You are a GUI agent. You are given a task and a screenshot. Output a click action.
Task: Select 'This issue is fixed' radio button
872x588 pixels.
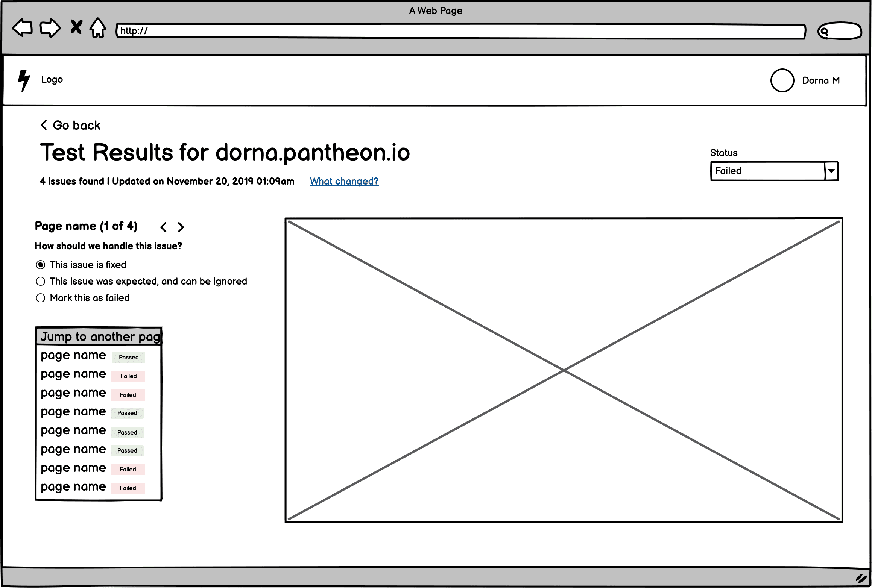[x=41, y=265]
